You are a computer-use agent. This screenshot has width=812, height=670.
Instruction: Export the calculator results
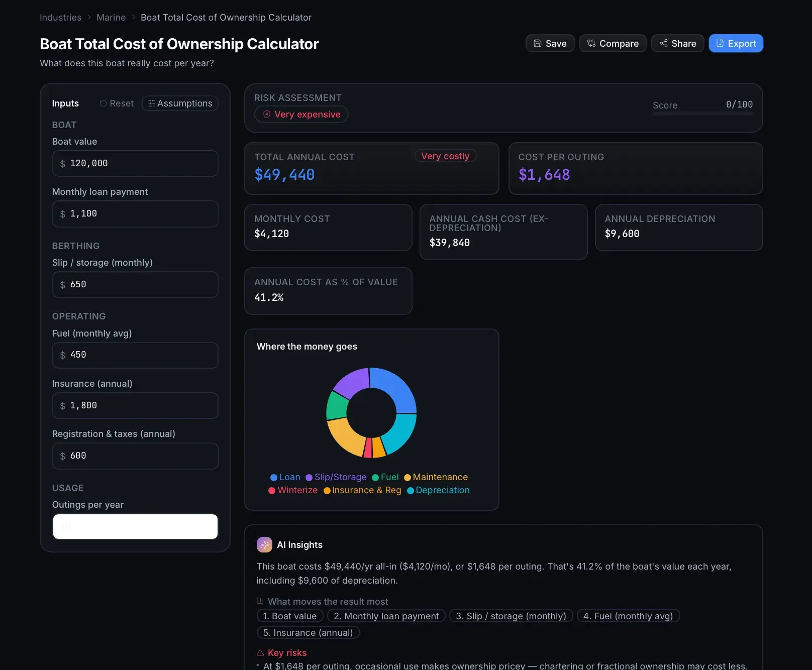click(736, 43)
